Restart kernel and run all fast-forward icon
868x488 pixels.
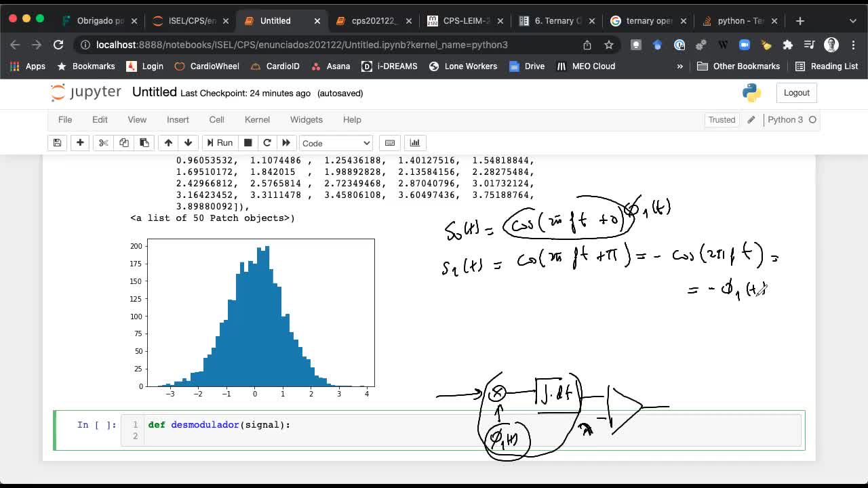click(x=286, y=143)
